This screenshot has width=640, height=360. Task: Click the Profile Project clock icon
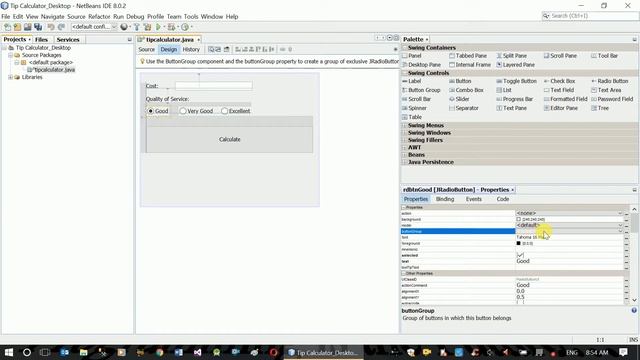(185, 27)
